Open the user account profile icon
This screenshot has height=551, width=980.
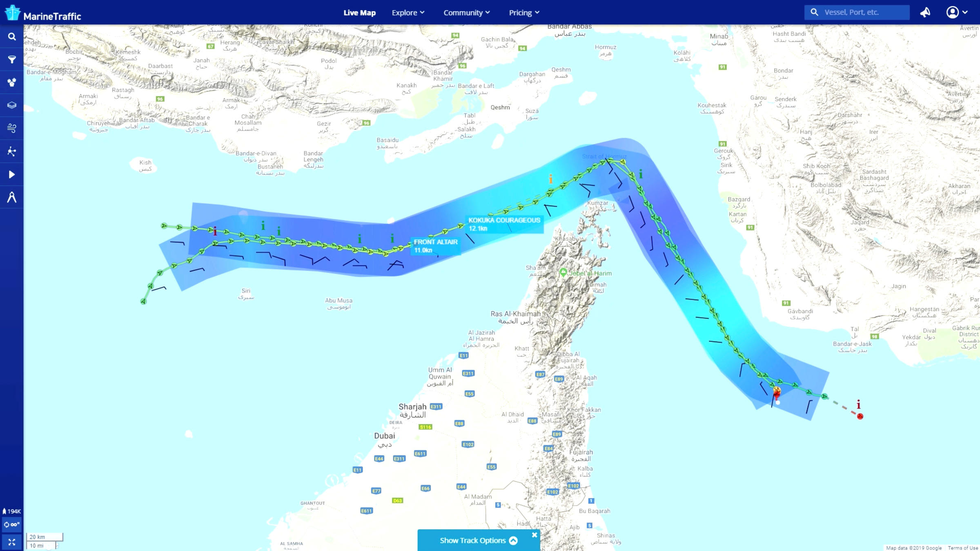coord(954,12)
